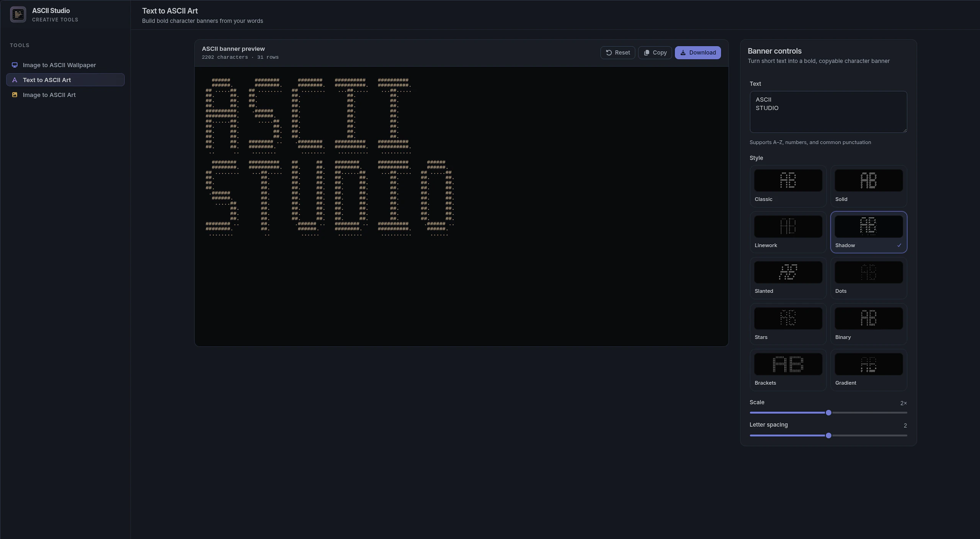Copy the ASCII banner text

[x=655, y=52]
